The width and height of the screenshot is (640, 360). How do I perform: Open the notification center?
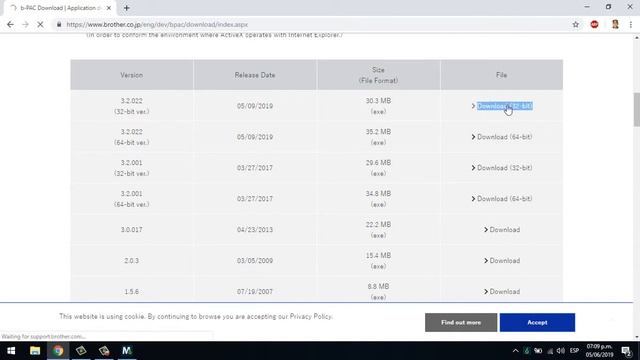pos(627,351)
